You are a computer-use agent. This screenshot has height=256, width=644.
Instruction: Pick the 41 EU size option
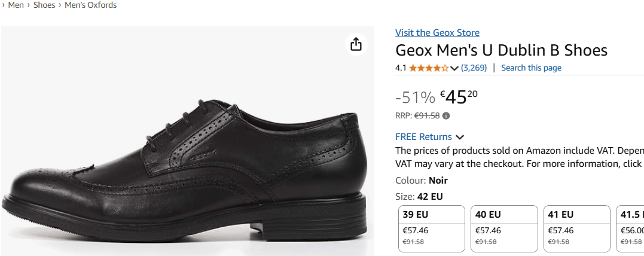coord(577,228)
